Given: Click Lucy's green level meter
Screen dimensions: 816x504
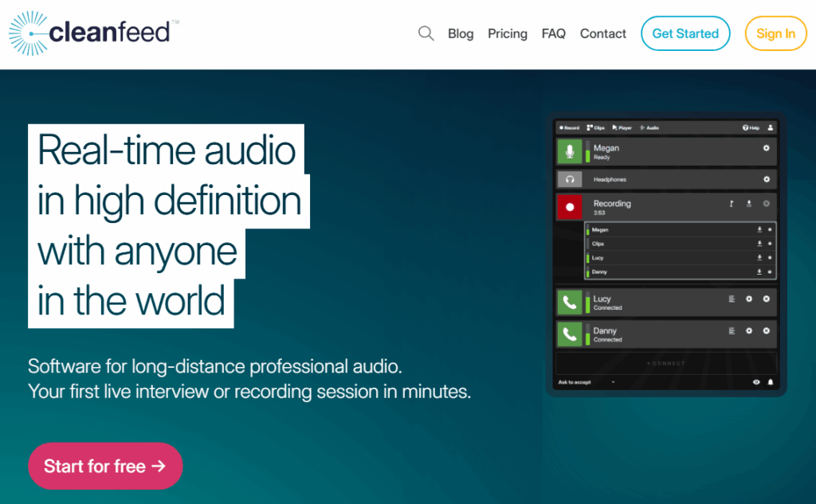Looking at the screenshot, I should coord(587,303).
